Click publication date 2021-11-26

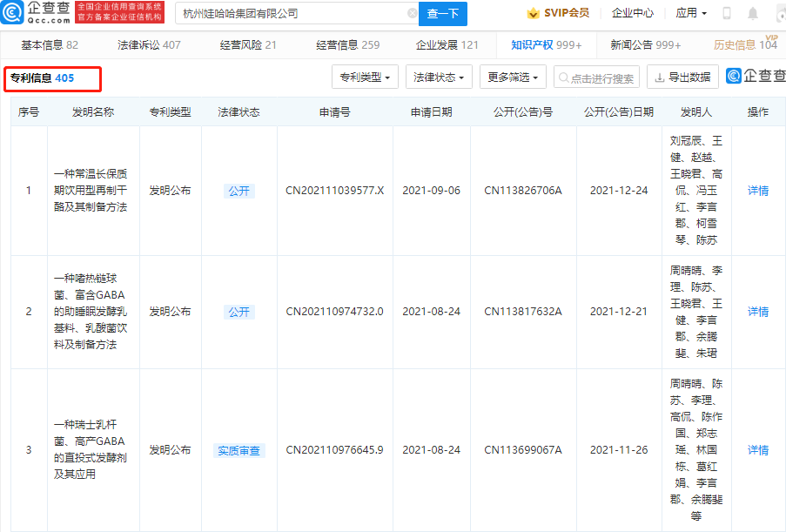pyautogui.click(x=619, y=450)
